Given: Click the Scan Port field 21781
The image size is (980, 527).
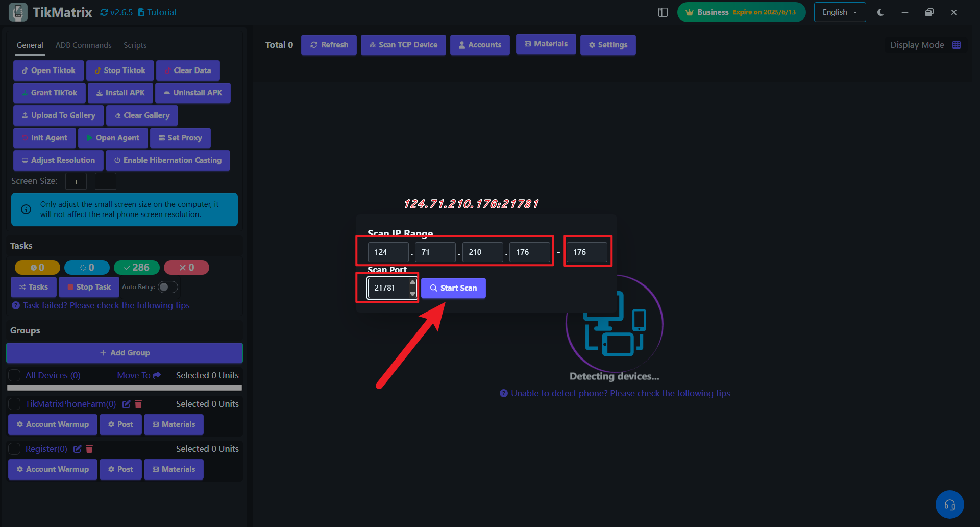Looking at the screenshot, I should (x=391, y=288).
